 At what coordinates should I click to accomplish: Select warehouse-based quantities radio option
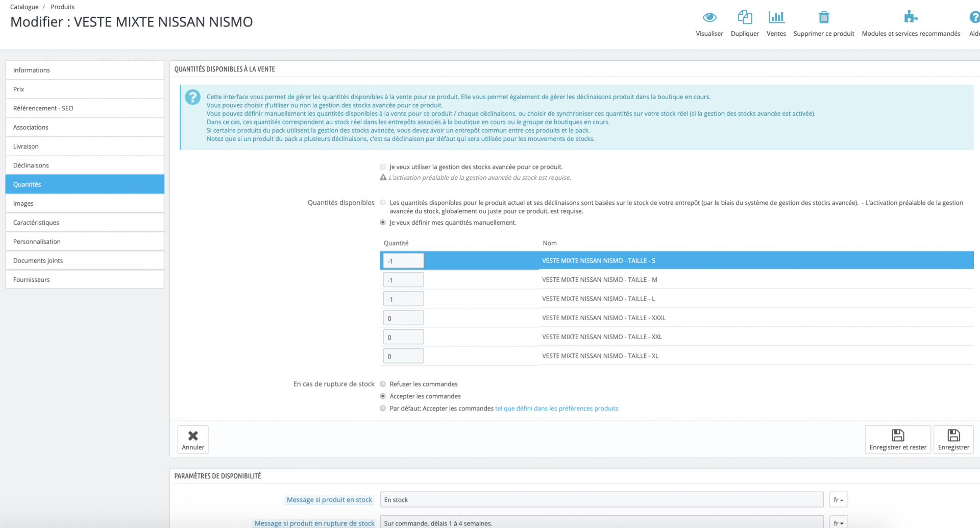pyautogui.click(x=383, y=203)
